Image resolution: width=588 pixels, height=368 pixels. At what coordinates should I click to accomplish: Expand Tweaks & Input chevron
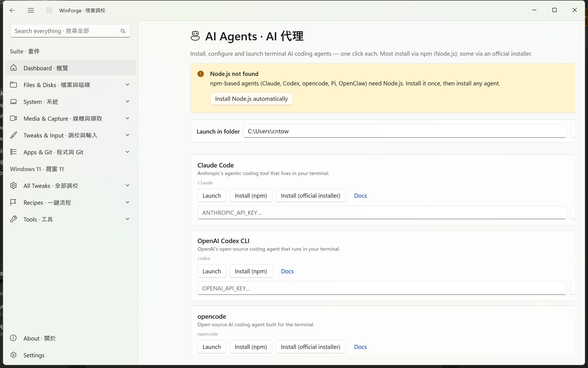pos(127,135)
